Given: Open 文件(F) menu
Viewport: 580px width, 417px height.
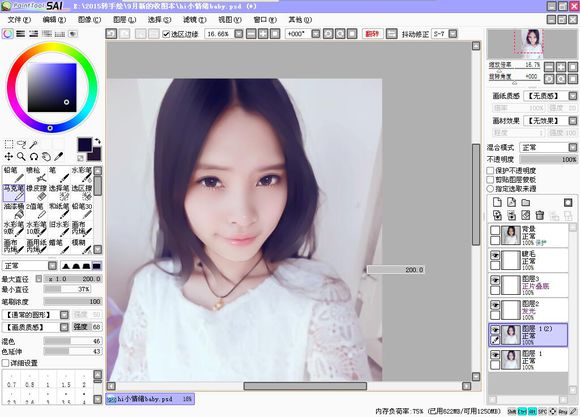Looking at the screenshot, I should pyautogui.click(x=19, y=20).
